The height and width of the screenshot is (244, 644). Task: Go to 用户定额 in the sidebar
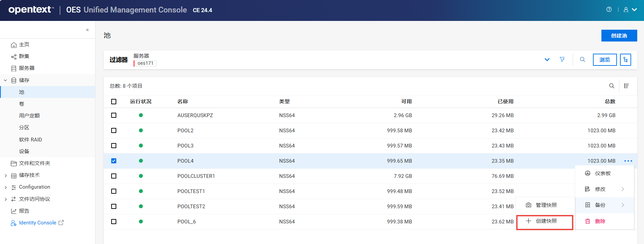[29, 116]
